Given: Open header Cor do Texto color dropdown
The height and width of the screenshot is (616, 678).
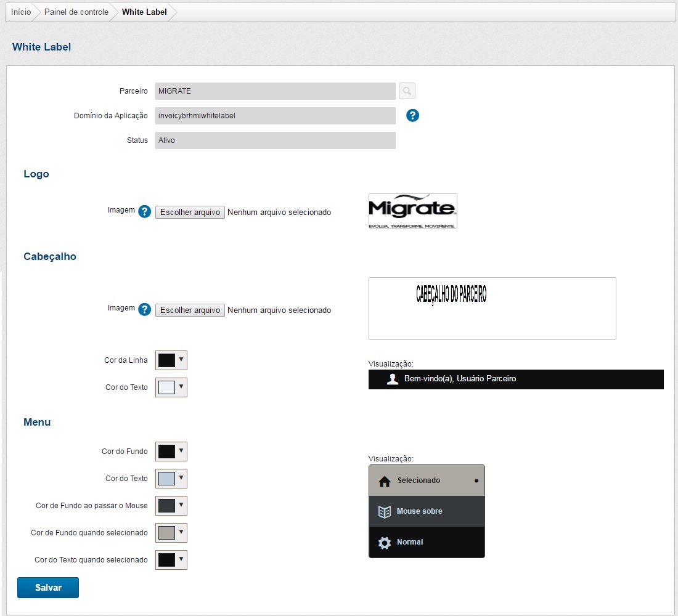Looking at the screenshot, I should click(171, 387).
